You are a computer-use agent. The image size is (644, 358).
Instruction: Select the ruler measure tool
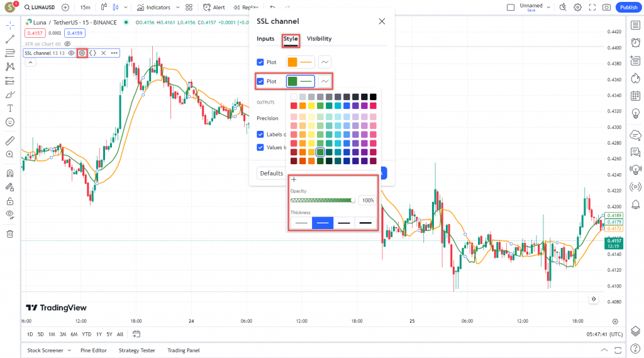(x=10, y=140)
